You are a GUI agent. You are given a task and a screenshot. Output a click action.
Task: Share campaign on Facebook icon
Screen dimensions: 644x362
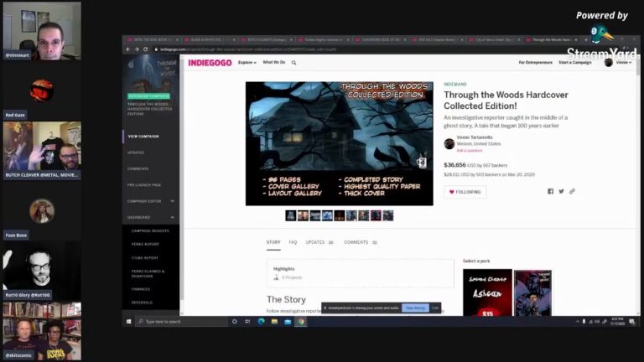[550, 191]
